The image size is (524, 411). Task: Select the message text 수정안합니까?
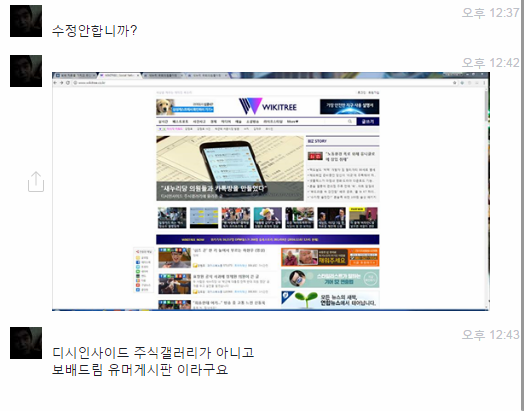point(95,31)
